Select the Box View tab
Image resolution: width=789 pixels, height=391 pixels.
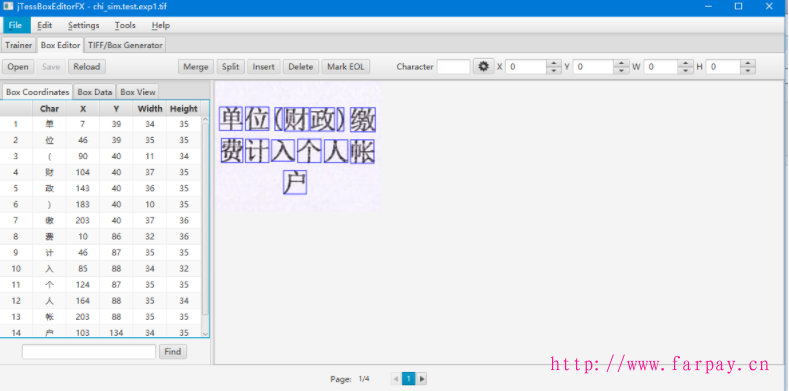(138, 92)
